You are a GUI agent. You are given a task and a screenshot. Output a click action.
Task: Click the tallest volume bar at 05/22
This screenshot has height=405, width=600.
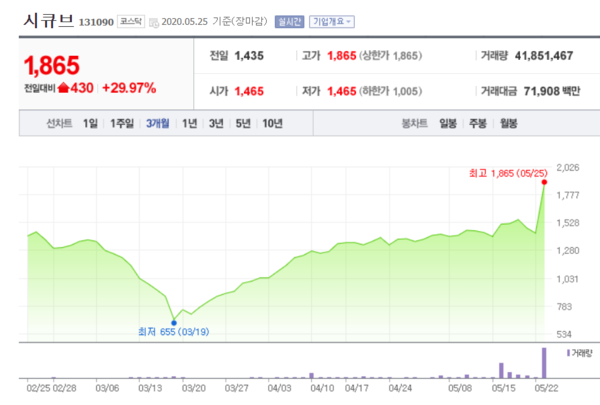(544, 363)
